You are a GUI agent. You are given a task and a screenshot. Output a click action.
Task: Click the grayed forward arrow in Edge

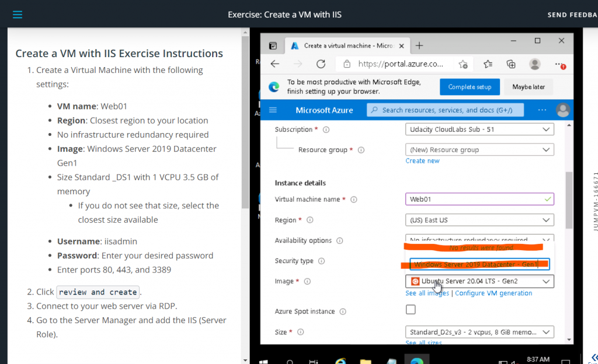[x=298, y=64]
